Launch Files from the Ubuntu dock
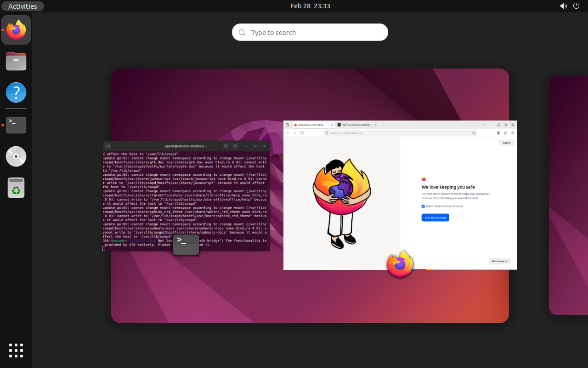Image resolution: width=588 pixels, height=368 pixels. [x=16, y=61]
